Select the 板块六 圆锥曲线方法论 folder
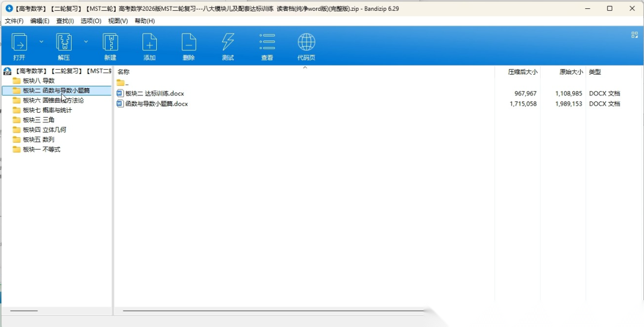Viewport: 644px width, 327px height. point(52,100)
